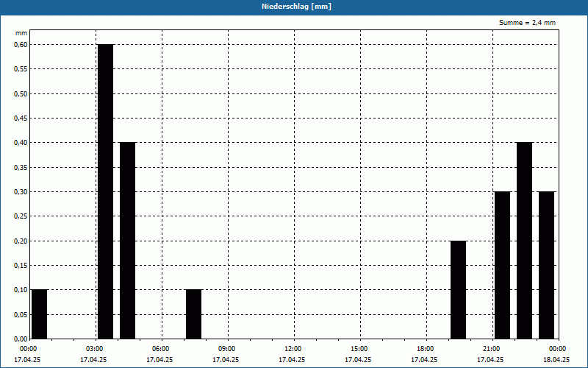Click the 12:00 time label
Viewport: 588px width, 368px height.
click(293, 349)
